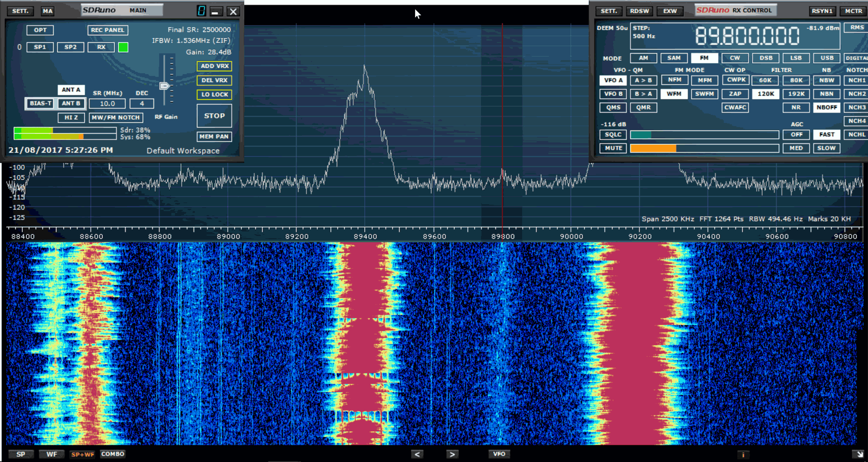
Task: Toggle the BIAS-T power option
Action: [40, 104]
